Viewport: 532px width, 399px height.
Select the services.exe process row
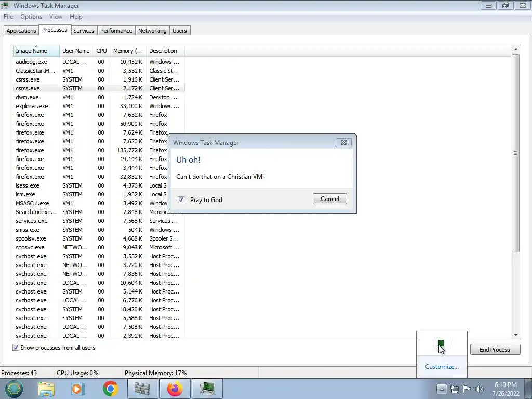99,220
